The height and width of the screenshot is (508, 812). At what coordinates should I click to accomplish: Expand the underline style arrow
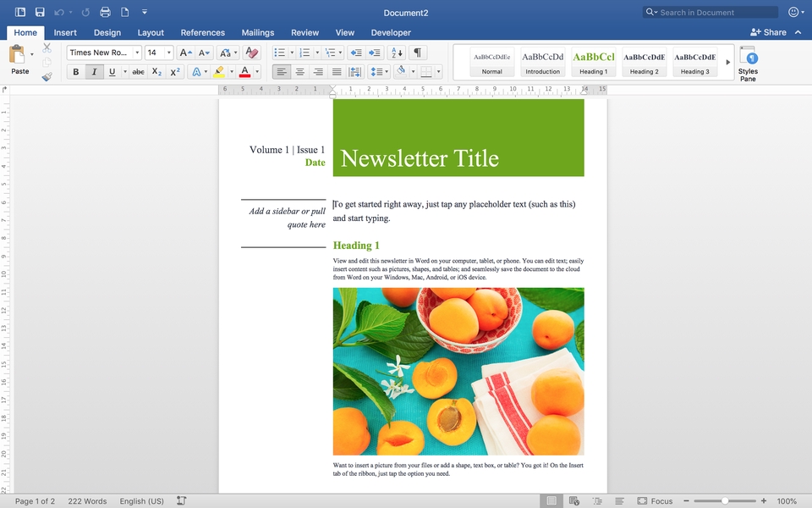[125, 71]
